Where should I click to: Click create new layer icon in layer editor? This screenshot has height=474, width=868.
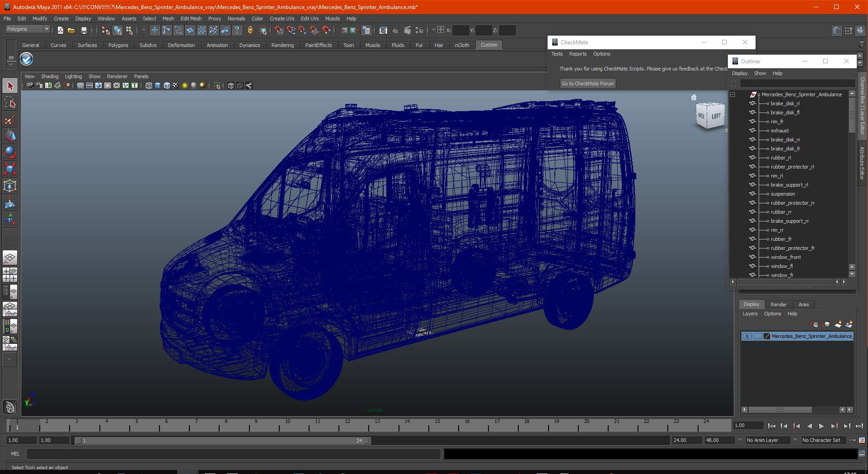(838, 324)
